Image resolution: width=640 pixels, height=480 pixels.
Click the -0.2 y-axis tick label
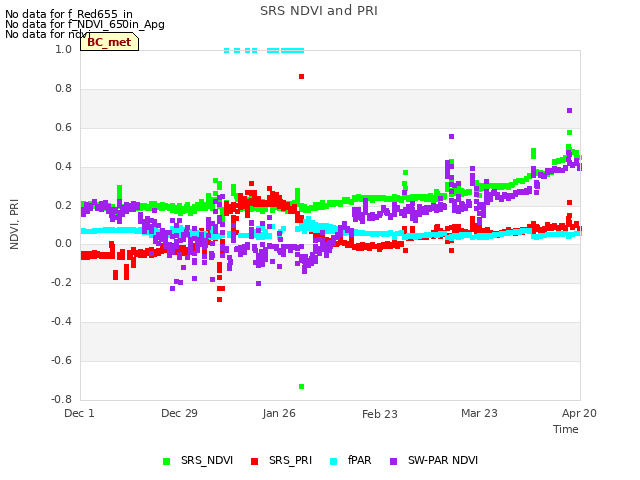(61, 282)
